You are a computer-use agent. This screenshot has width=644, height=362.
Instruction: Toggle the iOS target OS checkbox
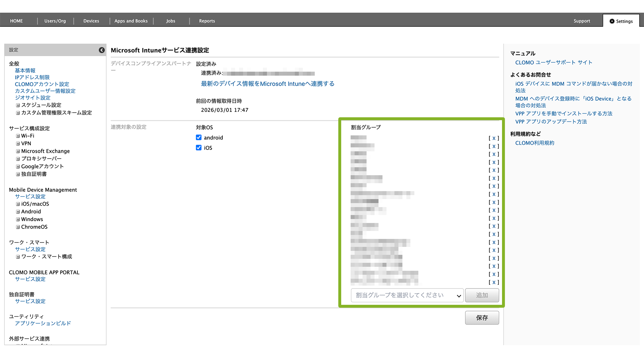pyautogui.click(x=198, y=148)
